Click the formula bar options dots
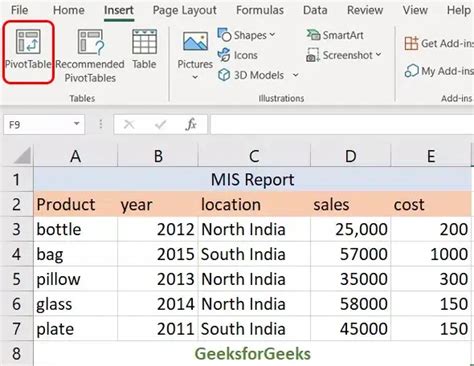The height and width of the screenshot is (366, 474). click(101, 125)
